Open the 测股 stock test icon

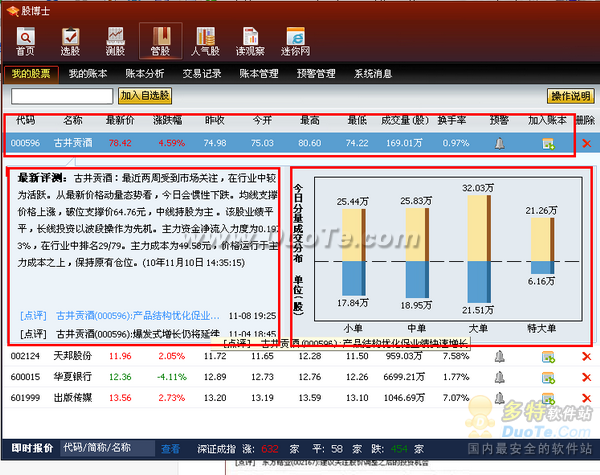click(x=116, y=41)
